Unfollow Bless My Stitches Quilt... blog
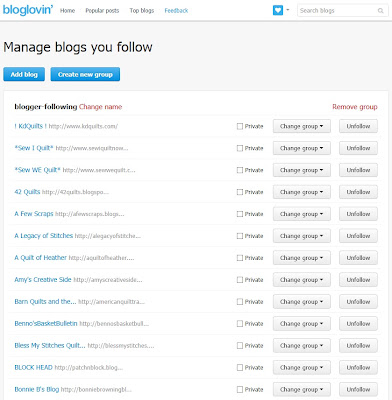This screenshot has height=400, width=392. coord(358,346)
